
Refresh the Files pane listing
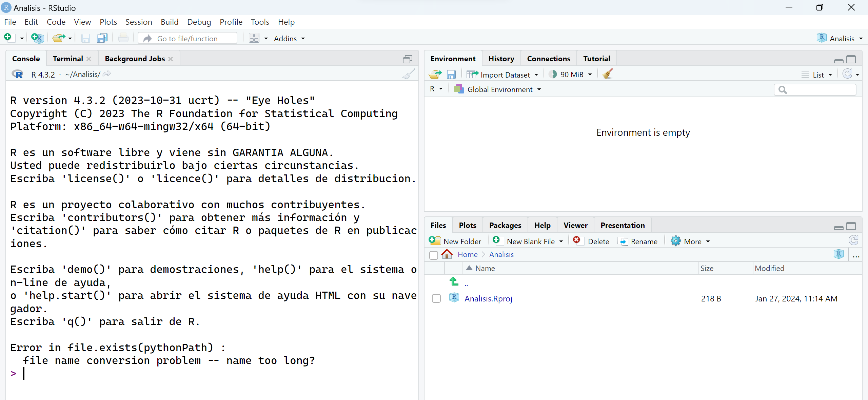coord(853,241)
